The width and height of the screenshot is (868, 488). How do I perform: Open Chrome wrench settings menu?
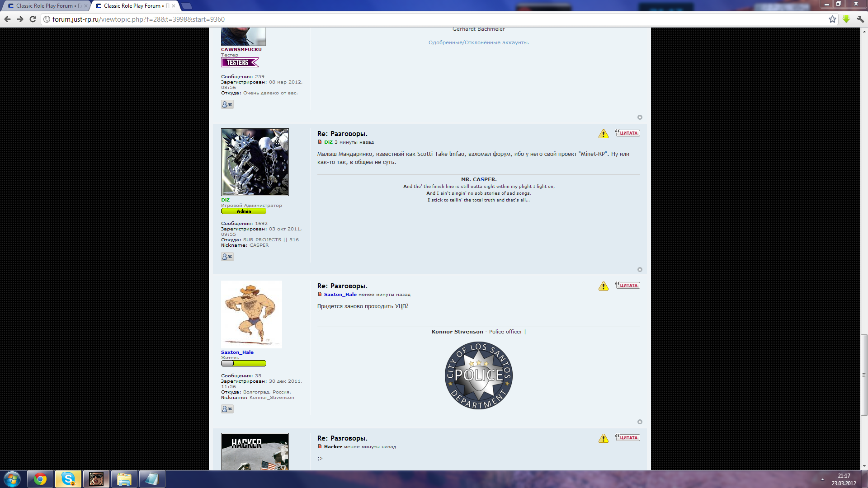click(x=860, y=19)
